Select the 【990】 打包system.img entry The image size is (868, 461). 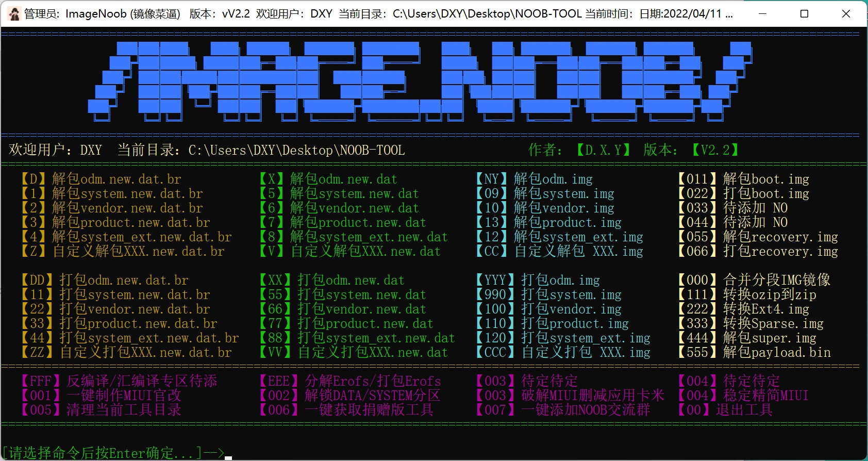pyautogui.click(x=548, y=295)
